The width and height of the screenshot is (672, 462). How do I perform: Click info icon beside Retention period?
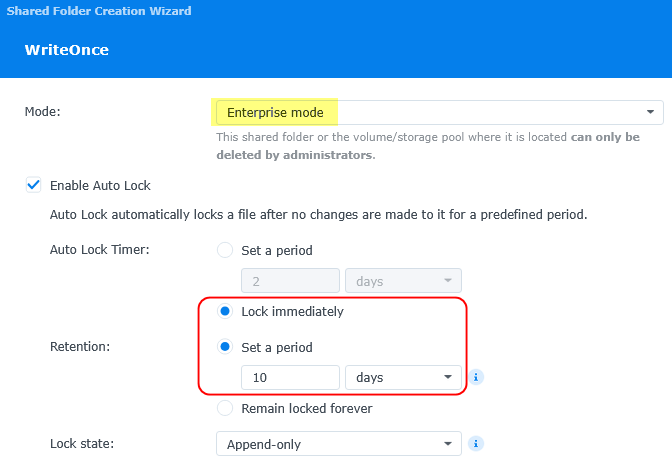click(477, 378)
